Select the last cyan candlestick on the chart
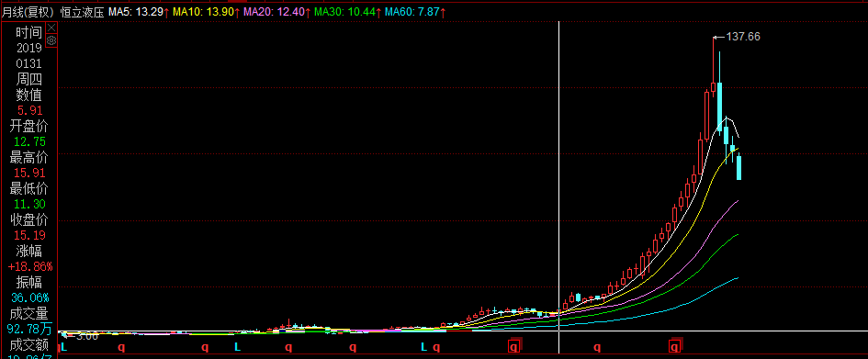The width and height of the screenshot is (868, 359). pos(738,167)
